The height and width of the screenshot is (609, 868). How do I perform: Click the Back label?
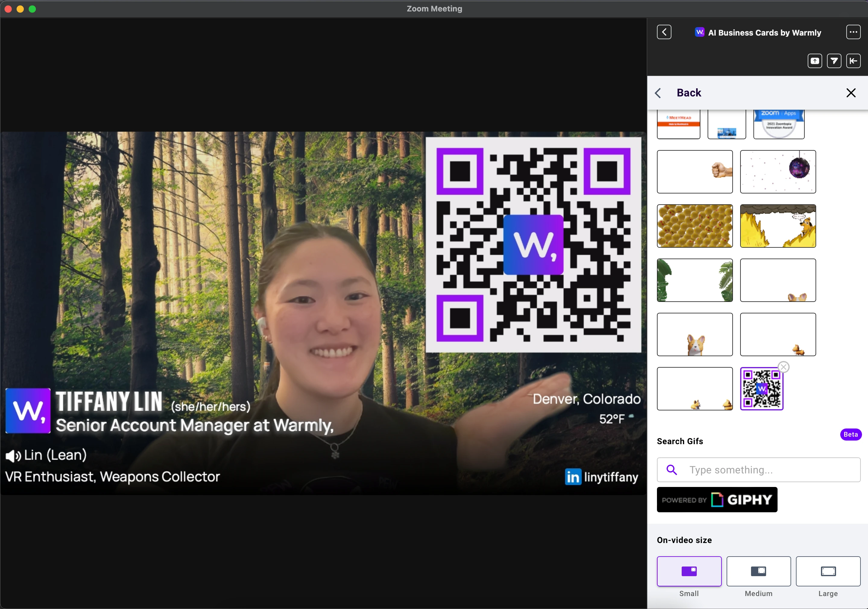(x=688, y=93)
